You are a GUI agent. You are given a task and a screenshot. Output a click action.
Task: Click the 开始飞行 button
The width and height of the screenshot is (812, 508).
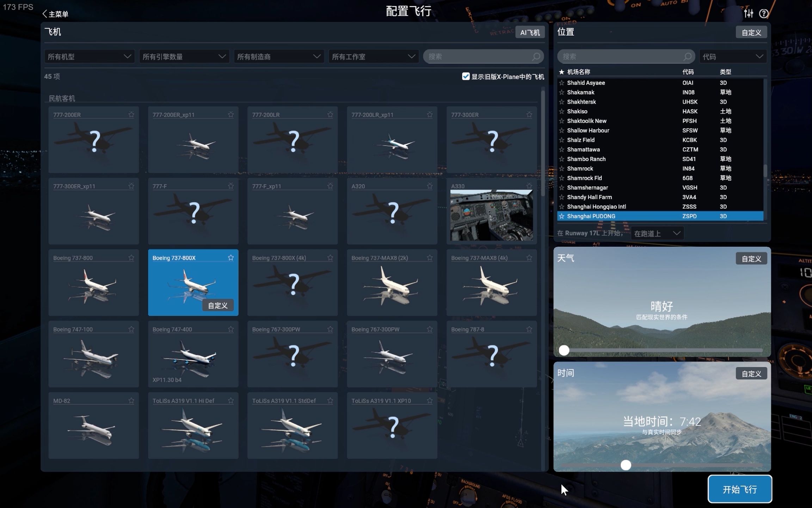click(x=740, y=489)
